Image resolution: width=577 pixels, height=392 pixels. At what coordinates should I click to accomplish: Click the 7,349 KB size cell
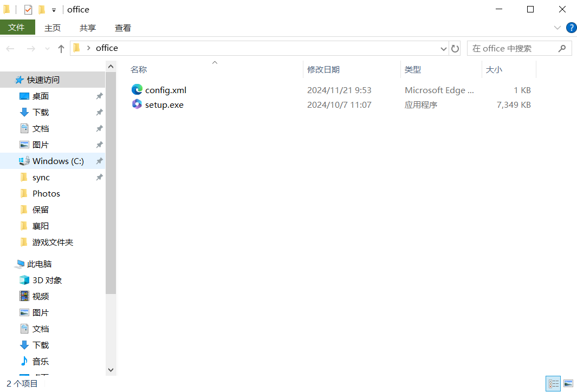(x=514, y=105)
